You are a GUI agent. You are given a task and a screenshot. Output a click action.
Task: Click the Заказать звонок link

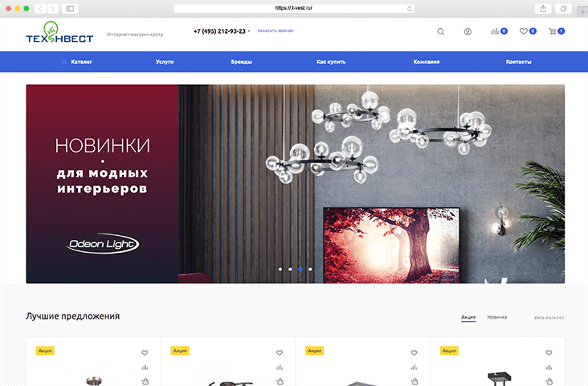point(276,30)
